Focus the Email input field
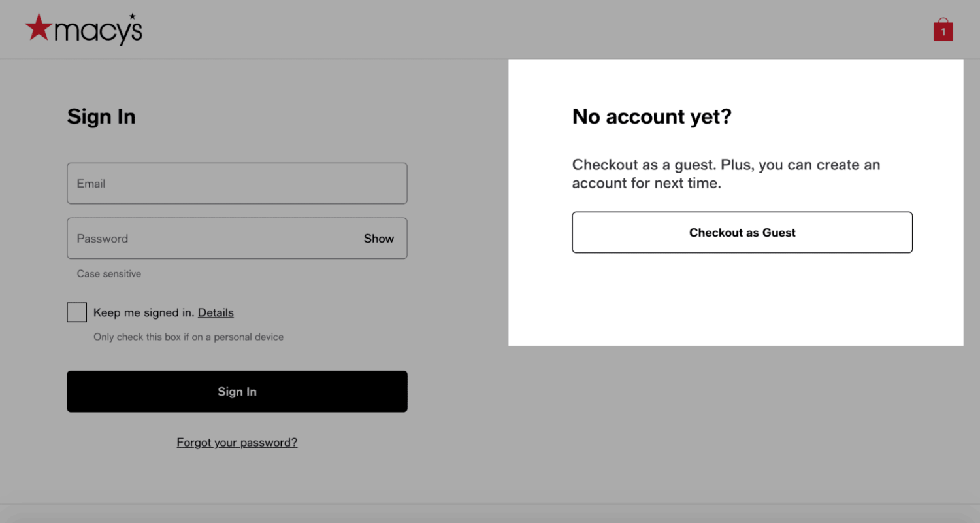The image size is (980, 523). pyautogui.click(x=237, y=184)
